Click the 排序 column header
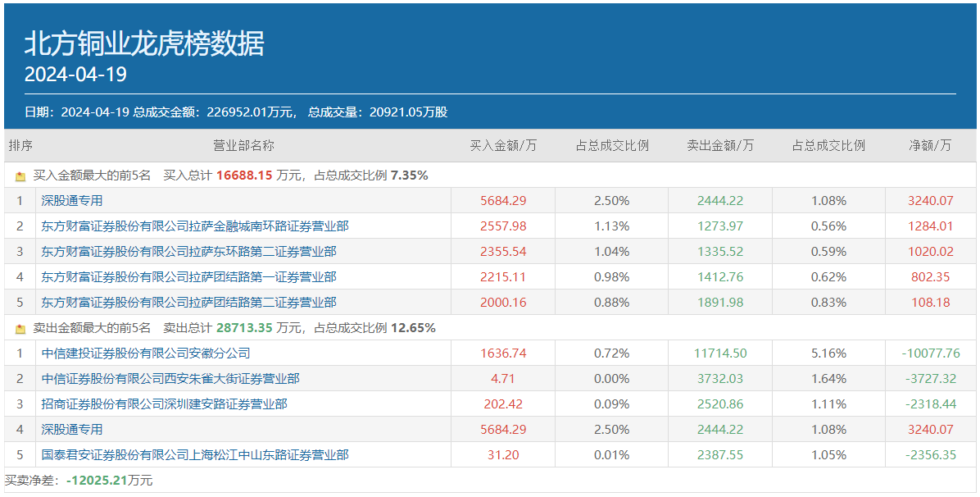Image resolution: width=980 pixels, height=497 pixels. tap(20, 145)
